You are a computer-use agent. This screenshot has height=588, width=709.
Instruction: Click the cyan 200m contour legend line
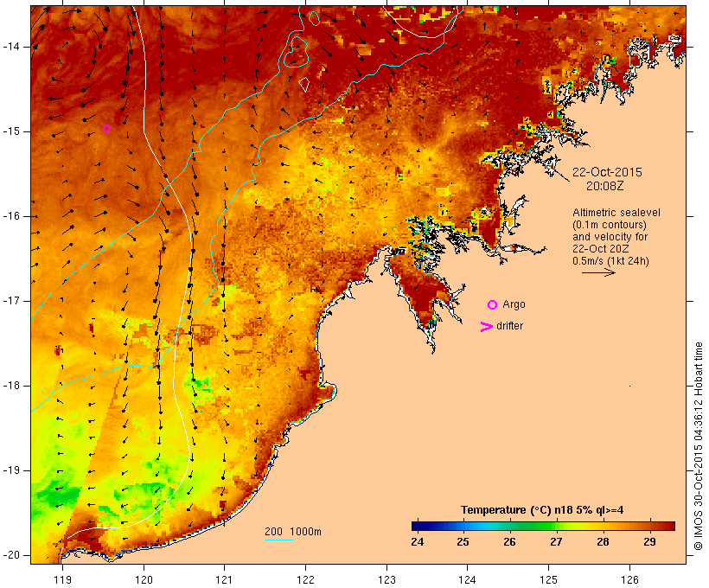tap(279, 540)
